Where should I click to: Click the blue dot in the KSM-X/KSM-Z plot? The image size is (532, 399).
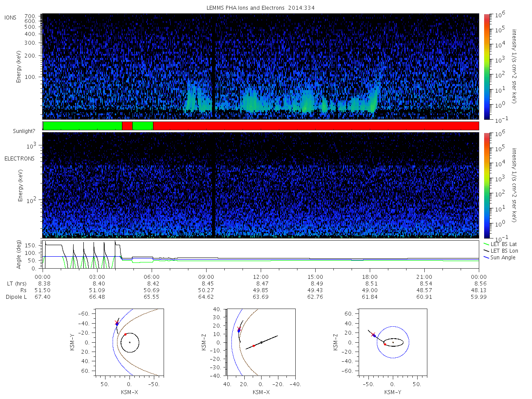[x=239, y=331]
